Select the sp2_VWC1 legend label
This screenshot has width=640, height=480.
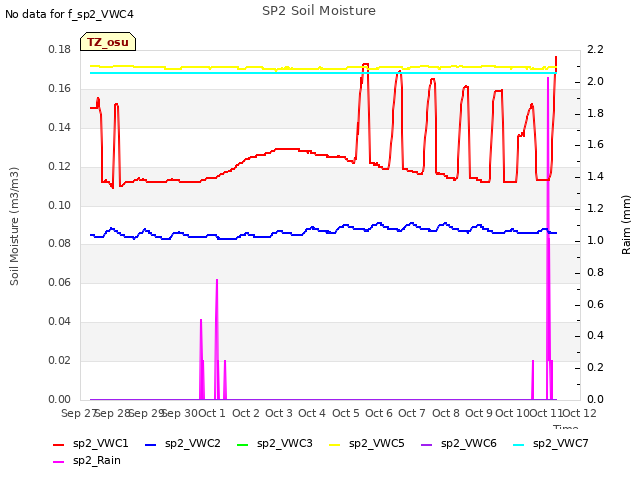(100, 444)
